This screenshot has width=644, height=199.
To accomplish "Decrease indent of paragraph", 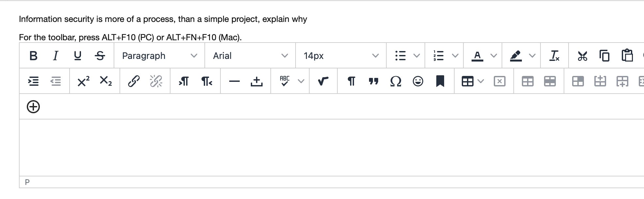I will point(56,81).
